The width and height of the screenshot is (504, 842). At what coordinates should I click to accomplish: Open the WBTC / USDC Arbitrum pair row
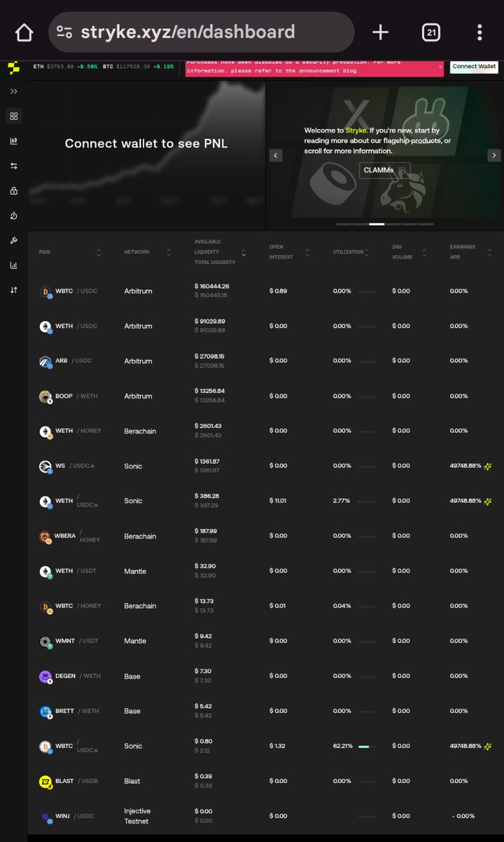266,290
